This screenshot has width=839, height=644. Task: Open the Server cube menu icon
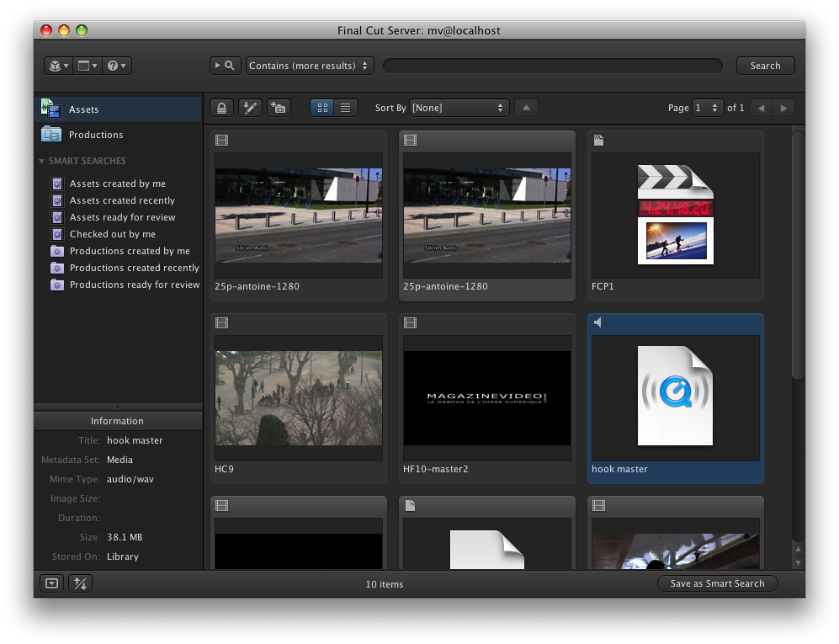tap(58, 66)
